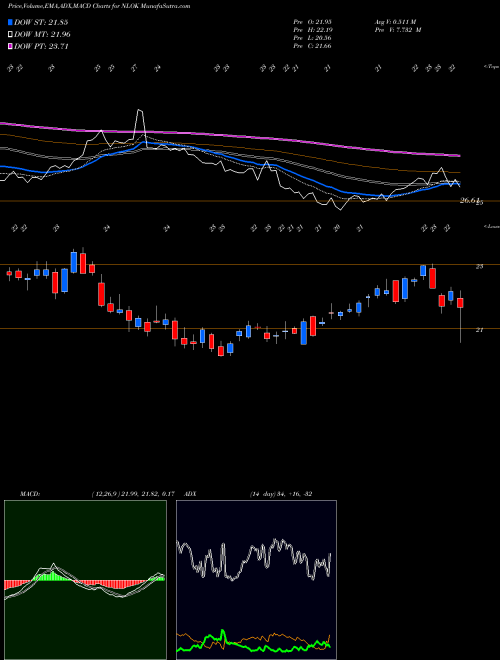500x660 pixels.
Task: Click the last red candlestick with long lower wick
Action: 460,303
